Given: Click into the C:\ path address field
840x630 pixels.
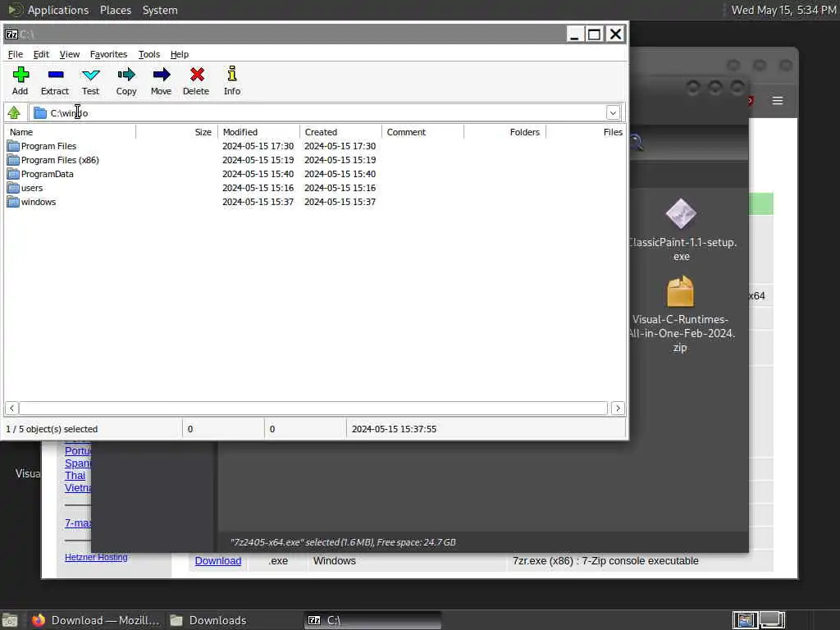Looking at the screenshot, I should click(x=326, y=112).
